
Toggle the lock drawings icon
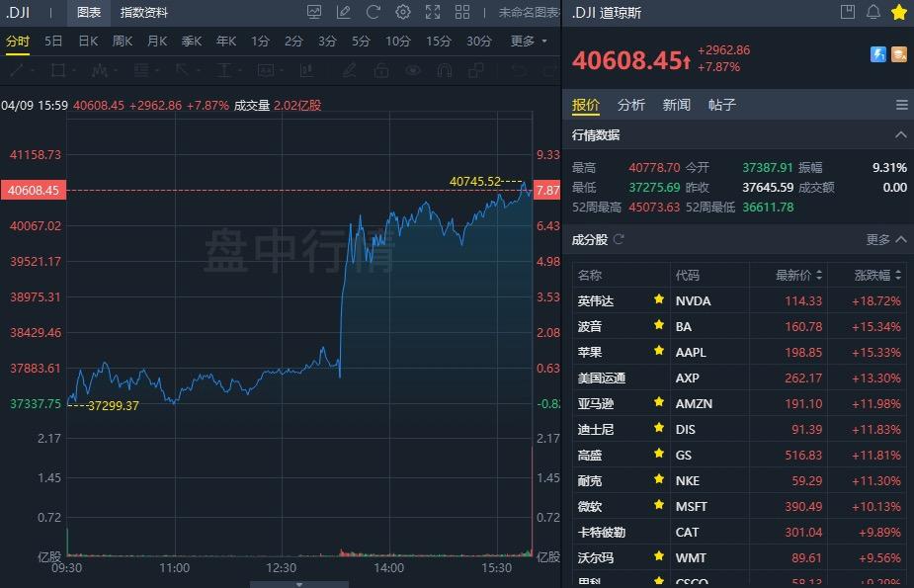click(381, 70)
